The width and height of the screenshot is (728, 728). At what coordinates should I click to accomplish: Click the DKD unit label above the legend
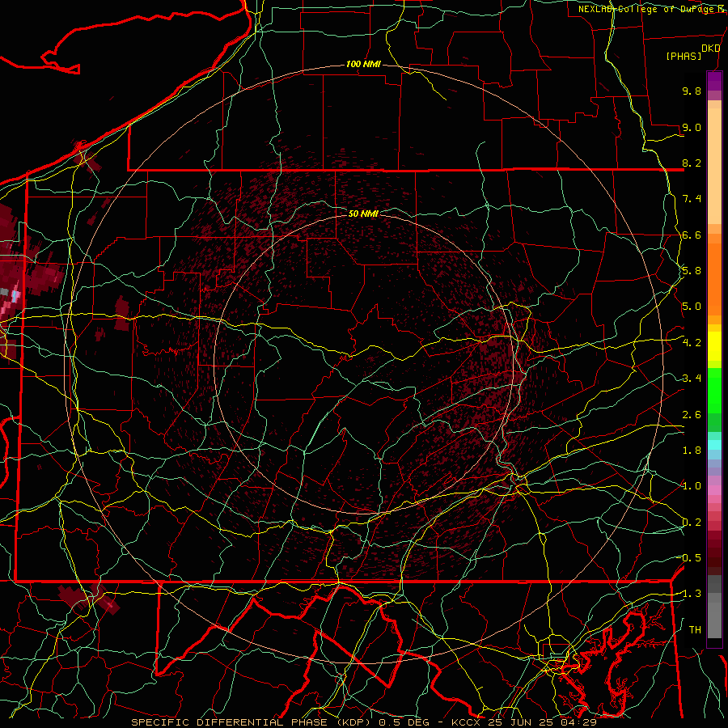pyautogui.click(x=711, y=49)
